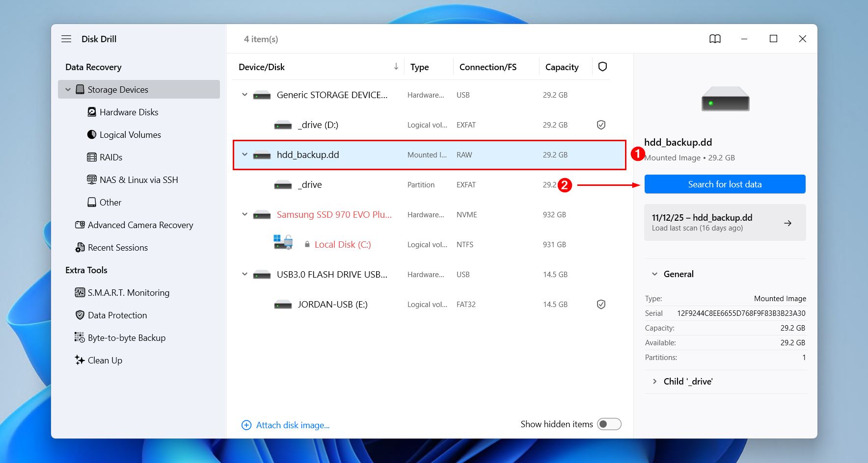Open the hamburger menu next to Disk Drill

(66, 39)
